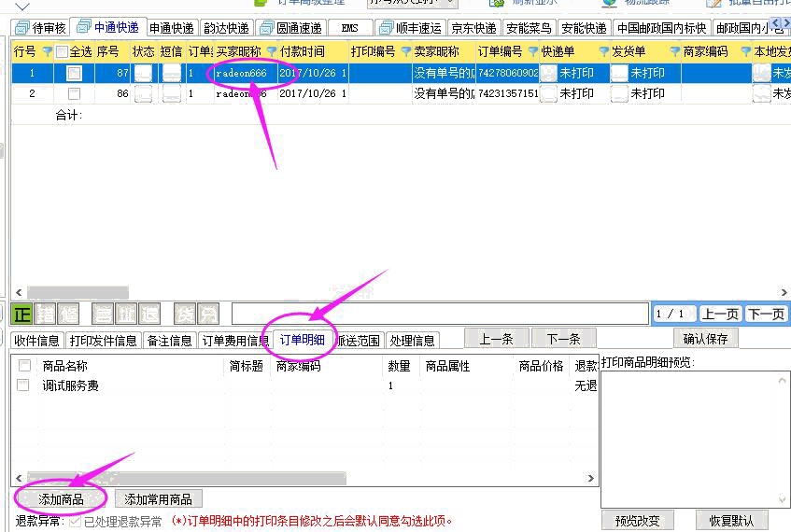Click the 退 filter icon
This screenshot has height=532, width=791.
click(x=149, y=315)
